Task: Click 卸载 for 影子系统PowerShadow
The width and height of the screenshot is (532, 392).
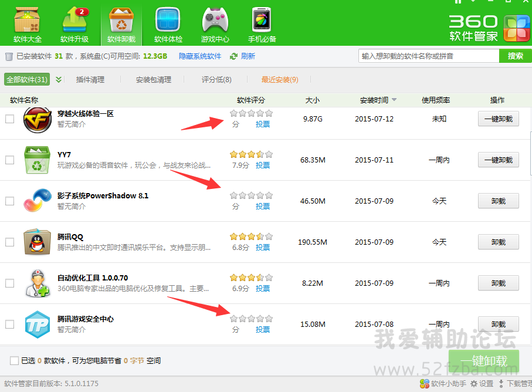Action: (x=499, y=201)
